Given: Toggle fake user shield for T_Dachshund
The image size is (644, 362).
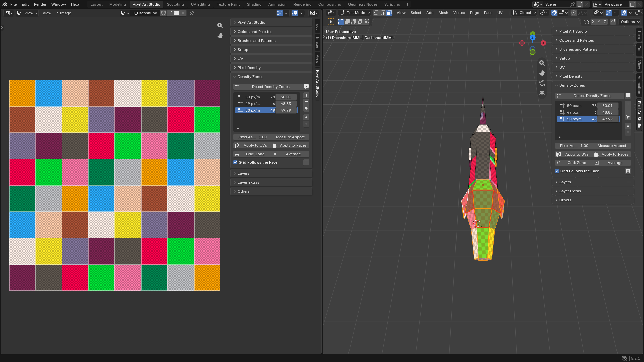Looking at the screenshot, I should [163, 13].
